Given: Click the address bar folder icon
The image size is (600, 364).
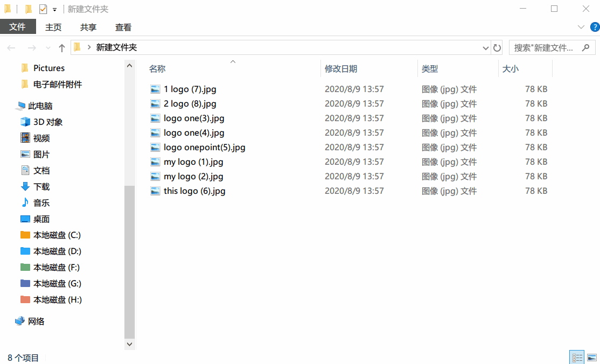Looking at the screenshot, I should click(78, 47).
